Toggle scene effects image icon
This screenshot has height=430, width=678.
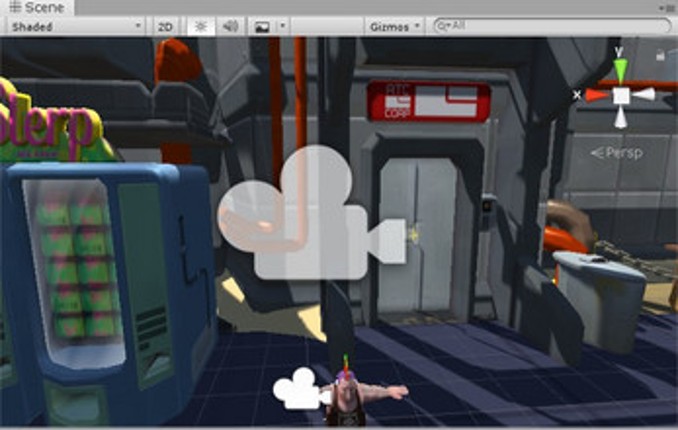click(x=262, y=27)
